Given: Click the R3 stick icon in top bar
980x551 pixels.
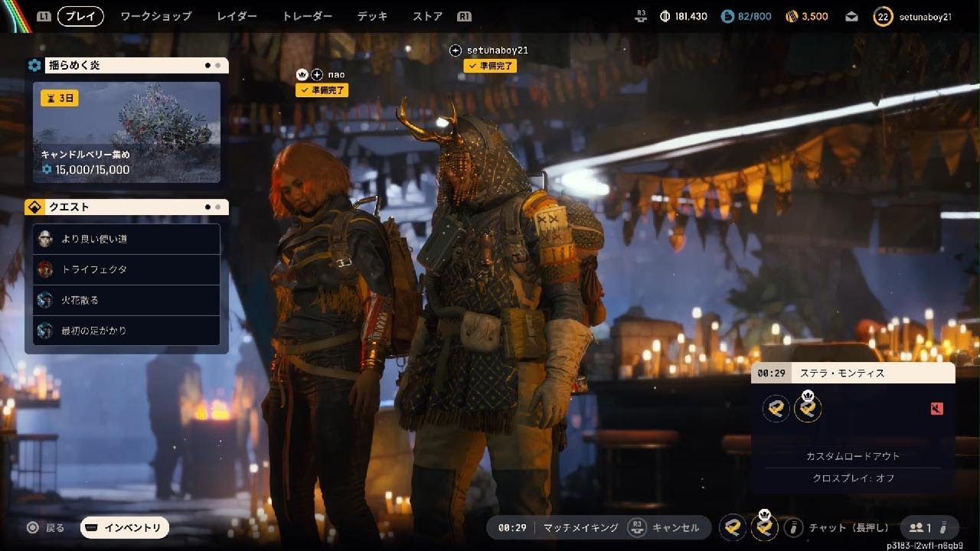Looking at the screenshot, I should [642, 16].
